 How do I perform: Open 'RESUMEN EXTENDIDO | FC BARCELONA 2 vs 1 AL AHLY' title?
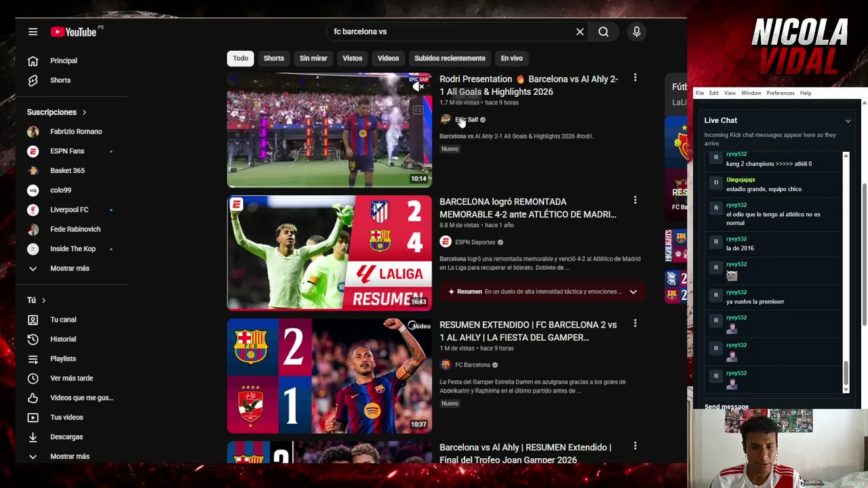click(x=528, y=331)
